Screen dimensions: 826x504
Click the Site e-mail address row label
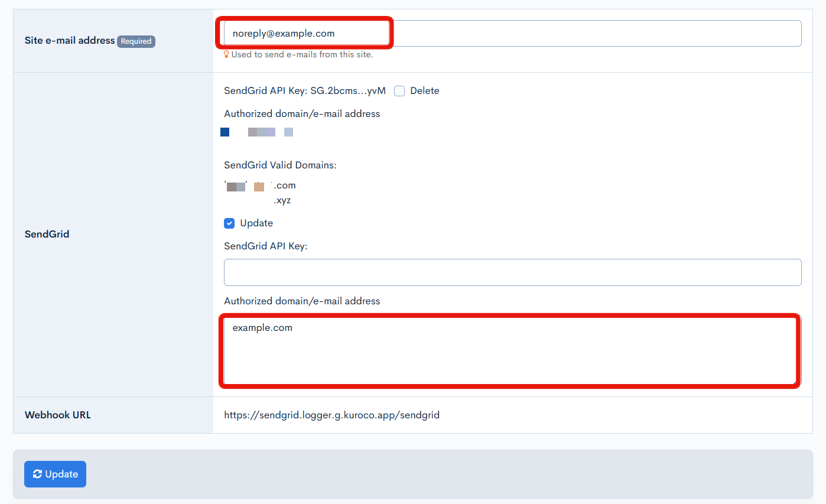click(69, 41)
